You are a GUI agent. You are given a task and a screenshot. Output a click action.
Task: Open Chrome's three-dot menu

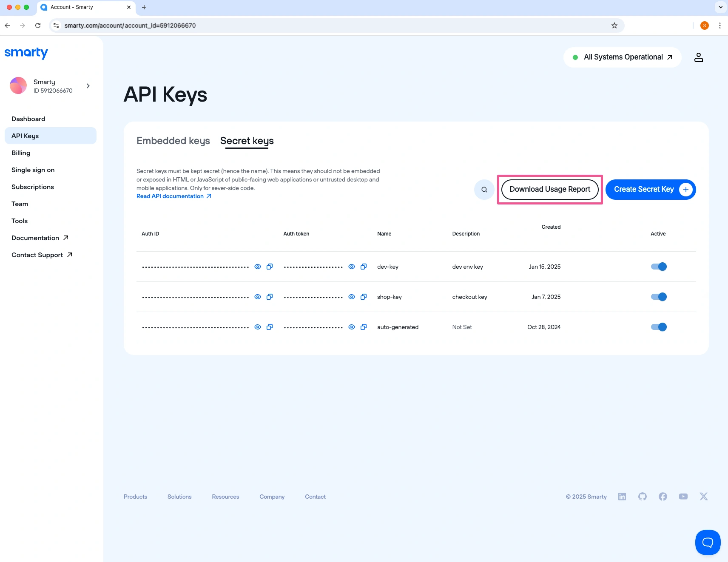719,26
